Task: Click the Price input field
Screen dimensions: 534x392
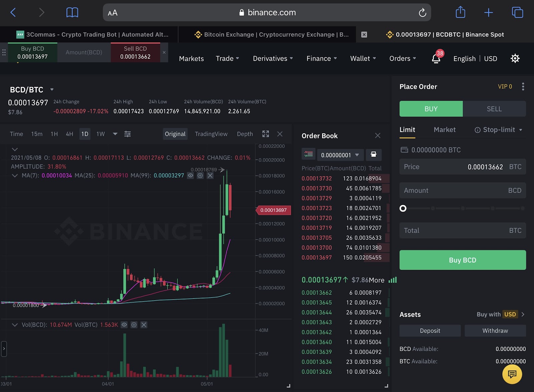Action: (x=463, y=166)
